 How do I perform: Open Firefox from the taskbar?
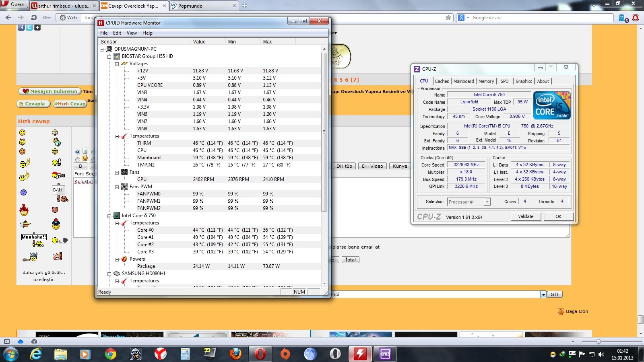click(235, 354)
